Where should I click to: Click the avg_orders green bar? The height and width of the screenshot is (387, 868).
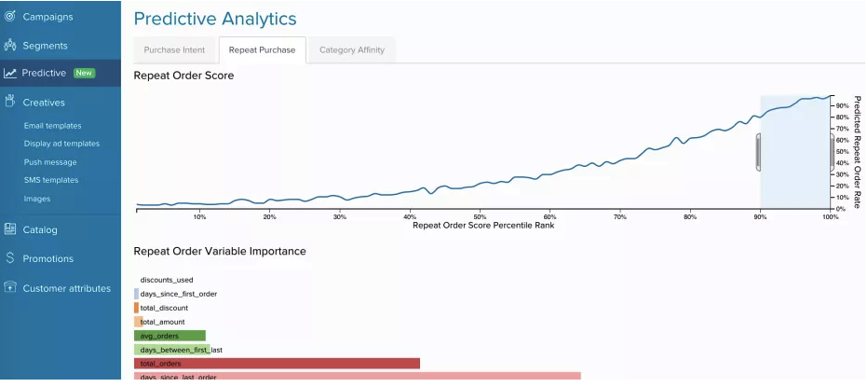170,336
